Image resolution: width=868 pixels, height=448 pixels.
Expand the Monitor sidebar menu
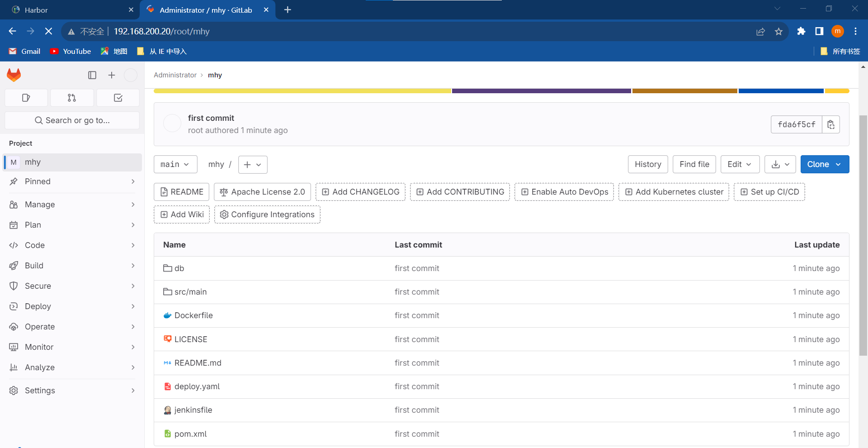point(72,347)
